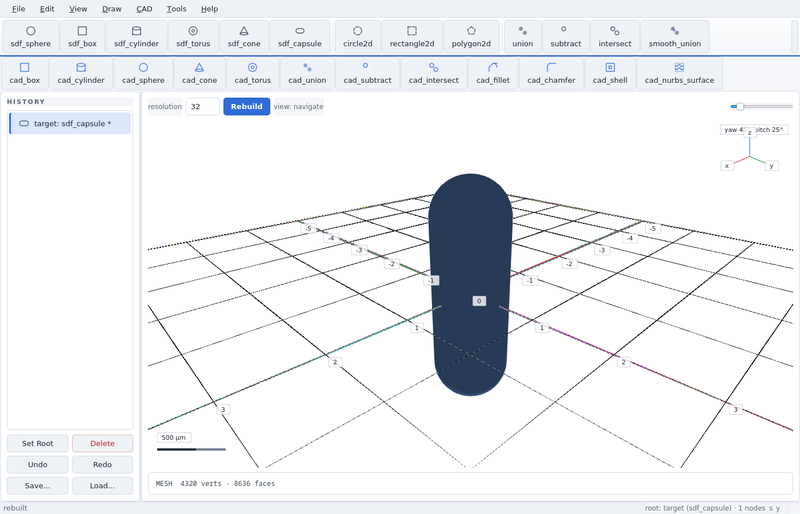Choose the cad_union tool

pos(307,74)
